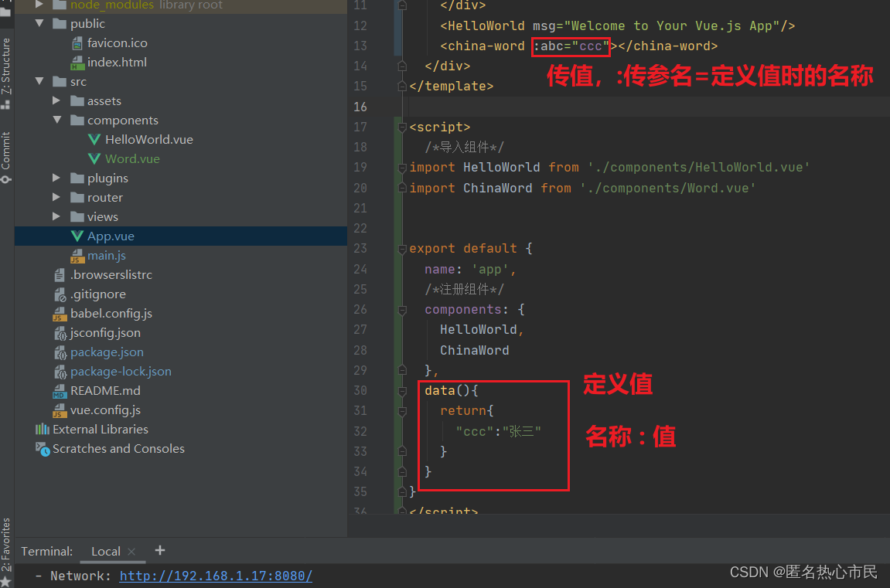Screen dimensions: 890x588
Task: Click the External Libraries icon
Action: tap(43, 430)
